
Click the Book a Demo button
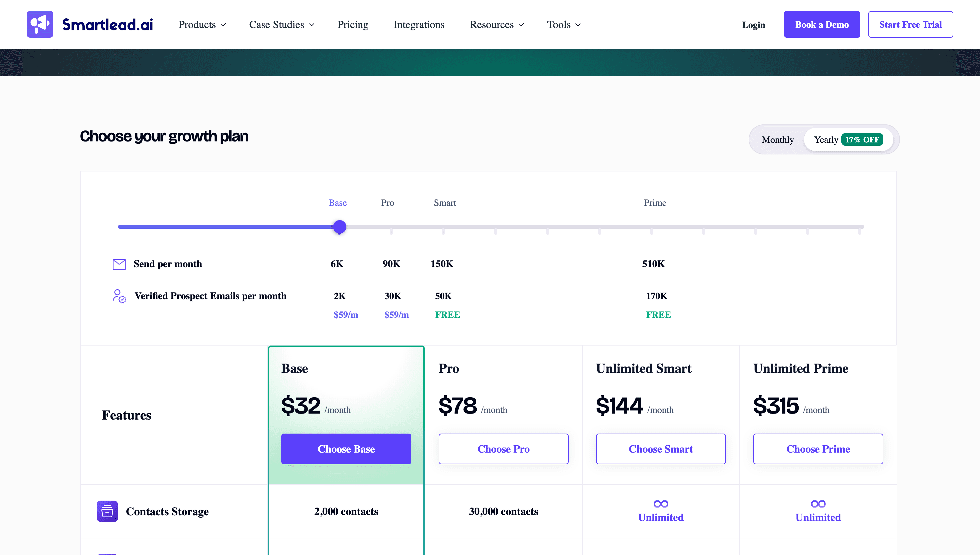pyautogui.click(x=822, y=24)
